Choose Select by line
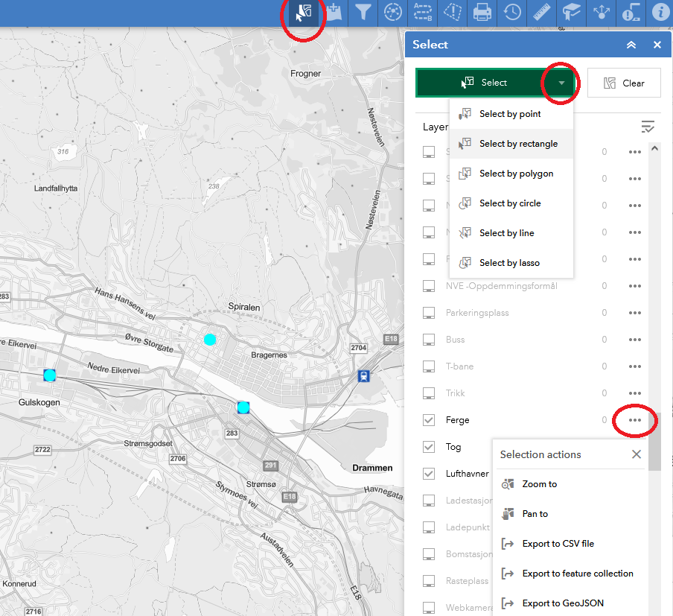The image size is (673, 616). 511,233
